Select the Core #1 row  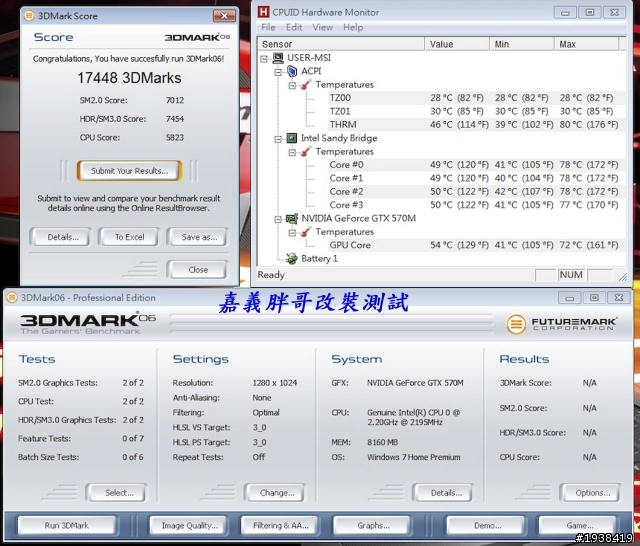477,178
